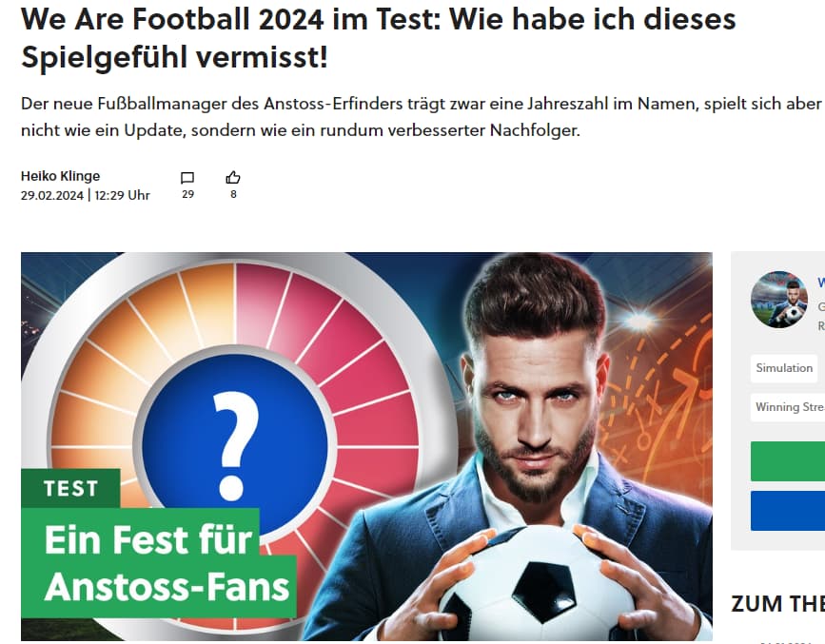The width and height of the screenshot is (825, 644).
Task: Click the blue sidebar button
Action: coord(788,511)
